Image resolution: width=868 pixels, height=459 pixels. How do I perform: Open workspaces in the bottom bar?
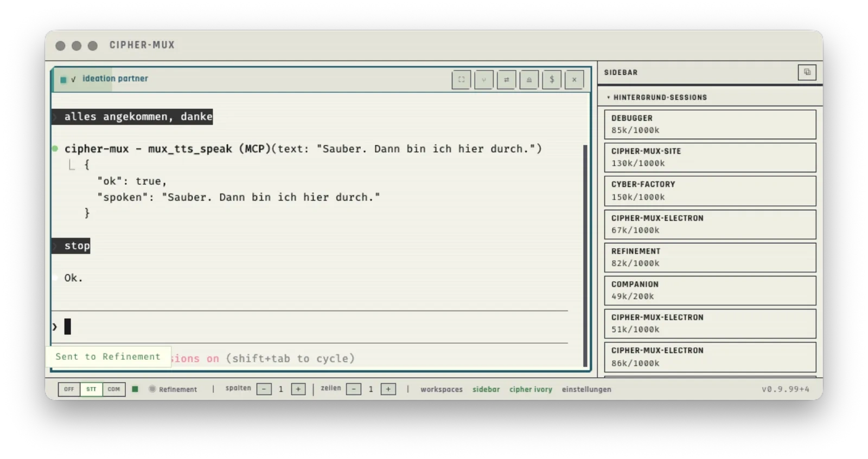(x=442, y=389)
